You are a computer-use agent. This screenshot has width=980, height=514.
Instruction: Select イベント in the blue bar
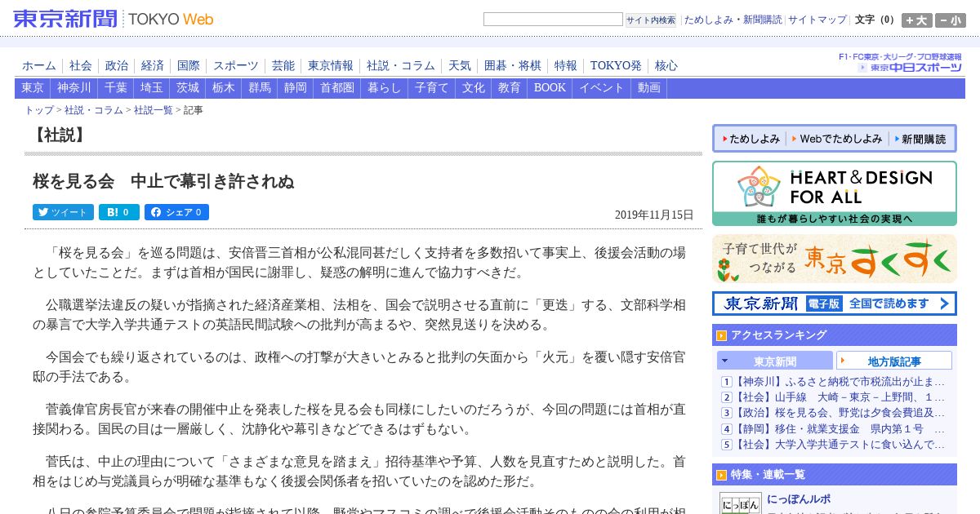pyautogui.click(x=602, y=88)
